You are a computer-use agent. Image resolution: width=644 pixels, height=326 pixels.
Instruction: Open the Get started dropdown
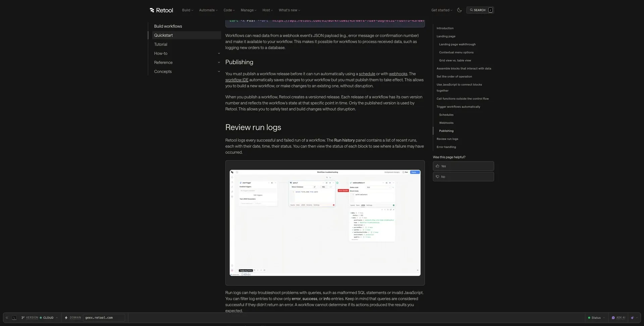coord(442,10)
